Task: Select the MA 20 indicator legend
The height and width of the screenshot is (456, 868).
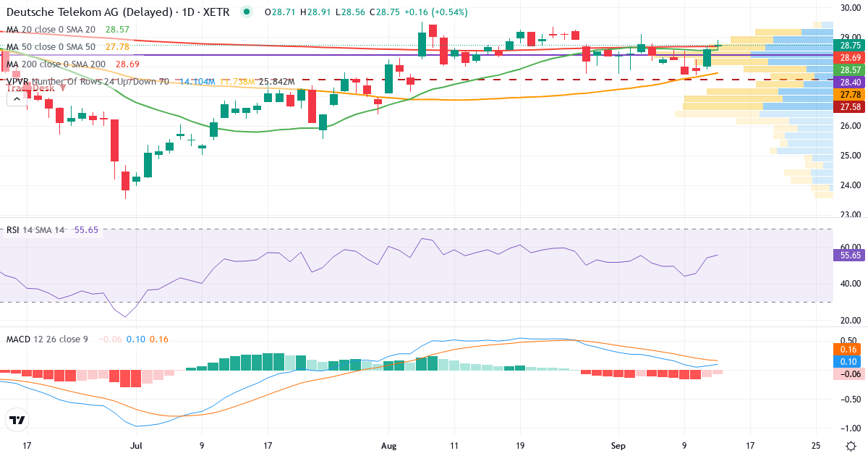Action: (51, 30)
